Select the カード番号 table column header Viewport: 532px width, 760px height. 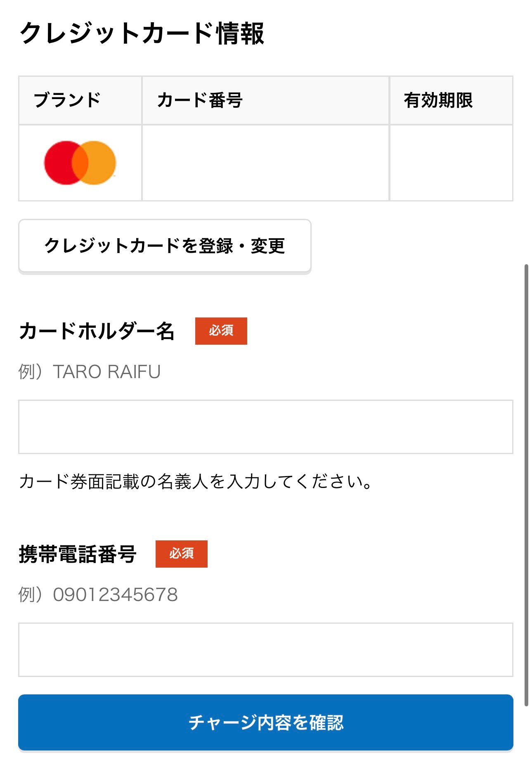coord(200,100)
